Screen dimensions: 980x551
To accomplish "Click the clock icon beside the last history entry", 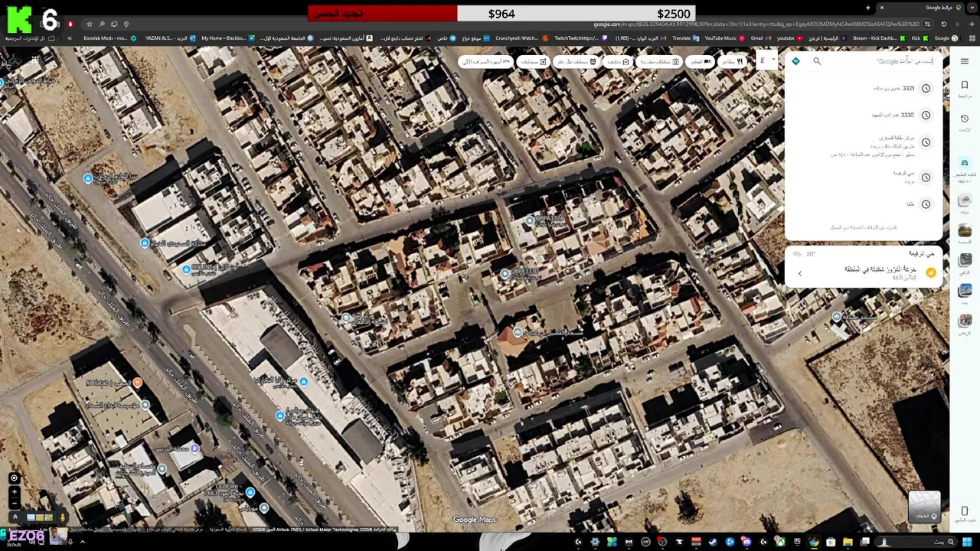I will [926, 204].
